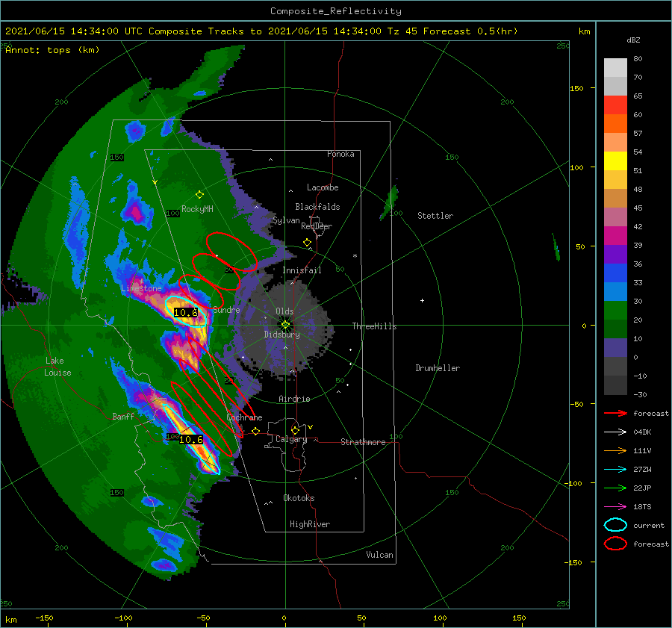The image size is (672, 628).
Task: Pick the red 65 dBZ color swatch
Action: point(615,105)
